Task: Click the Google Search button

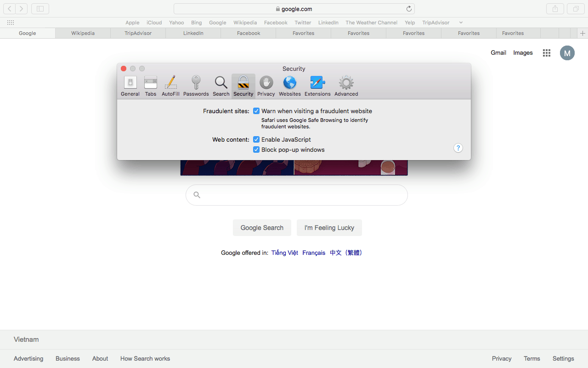Action: pyautogui.click(x=262, y=228)
